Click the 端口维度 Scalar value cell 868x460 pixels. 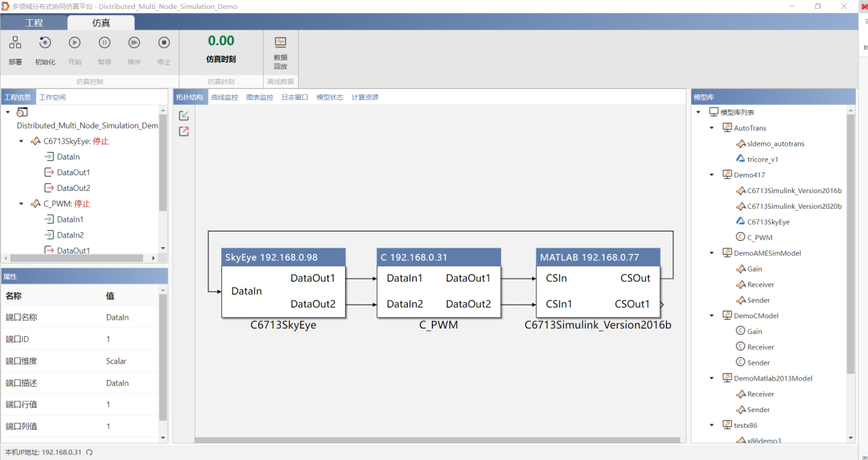[x=116, y=361]
